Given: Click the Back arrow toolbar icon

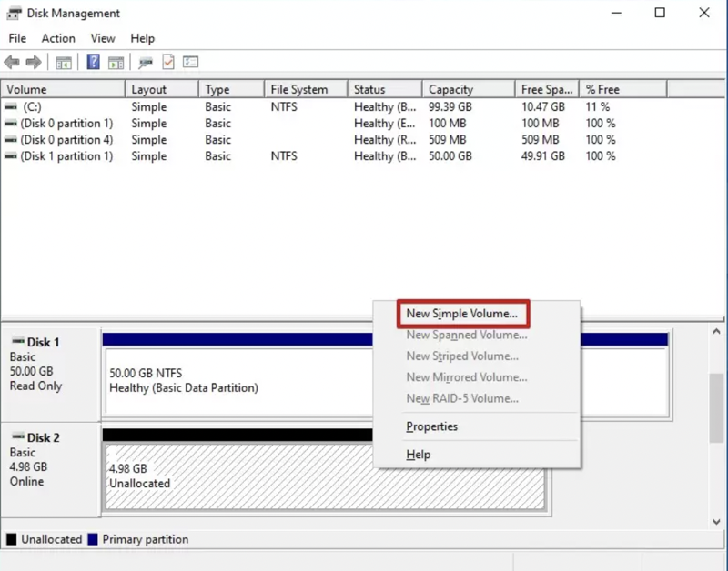Looking at the screenshot, I should [x=12, y=63].
